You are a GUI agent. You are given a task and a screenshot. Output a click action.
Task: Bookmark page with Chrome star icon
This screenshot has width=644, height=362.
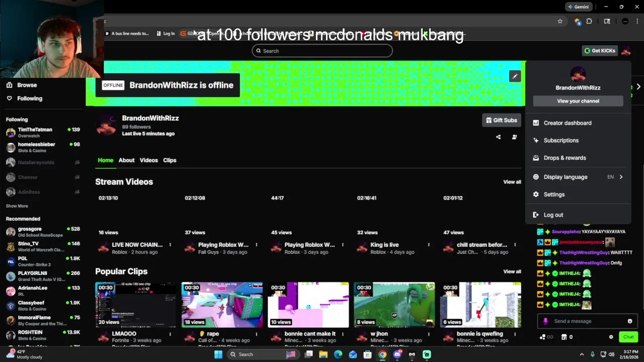point(560,21)
